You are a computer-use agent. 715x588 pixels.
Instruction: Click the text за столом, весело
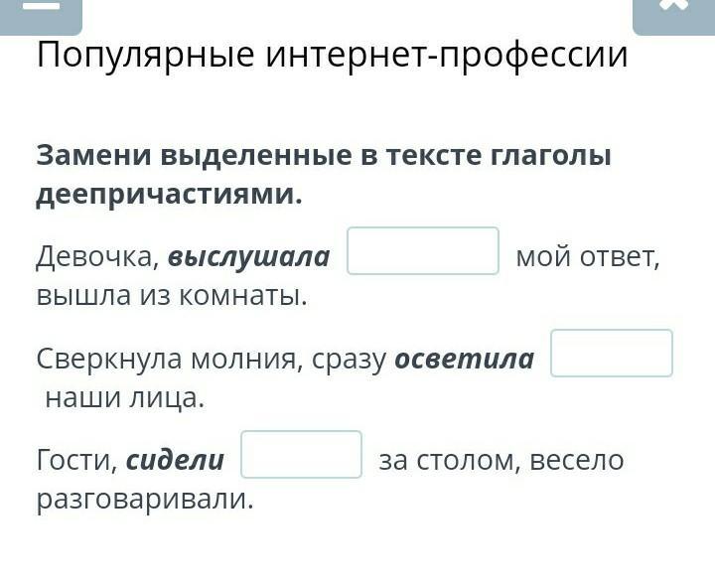(501, 461)
